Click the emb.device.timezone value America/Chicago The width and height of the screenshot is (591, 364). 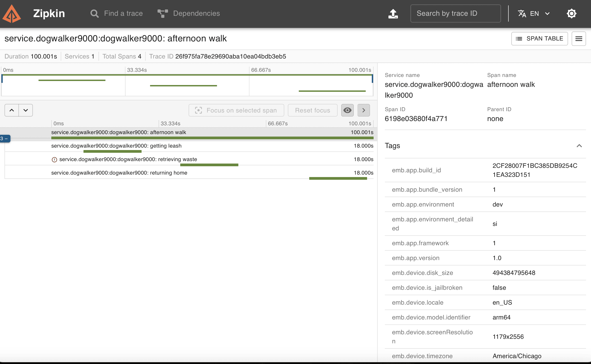517,356
